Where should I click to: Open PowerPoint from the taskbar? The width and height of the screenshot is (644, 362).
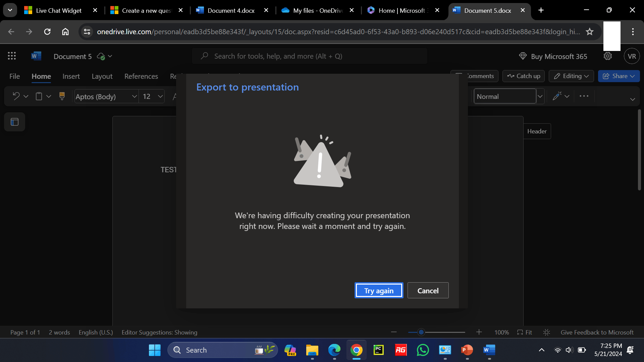[467, 350]
